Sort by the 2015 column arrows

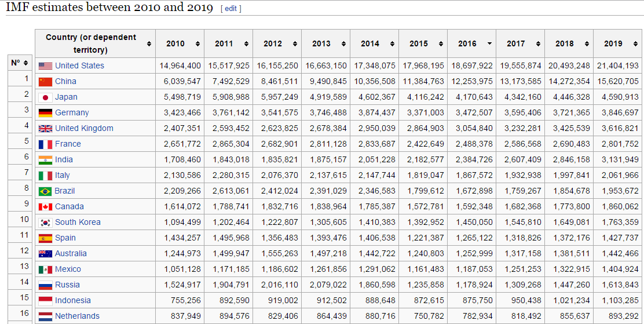[441, 43]
